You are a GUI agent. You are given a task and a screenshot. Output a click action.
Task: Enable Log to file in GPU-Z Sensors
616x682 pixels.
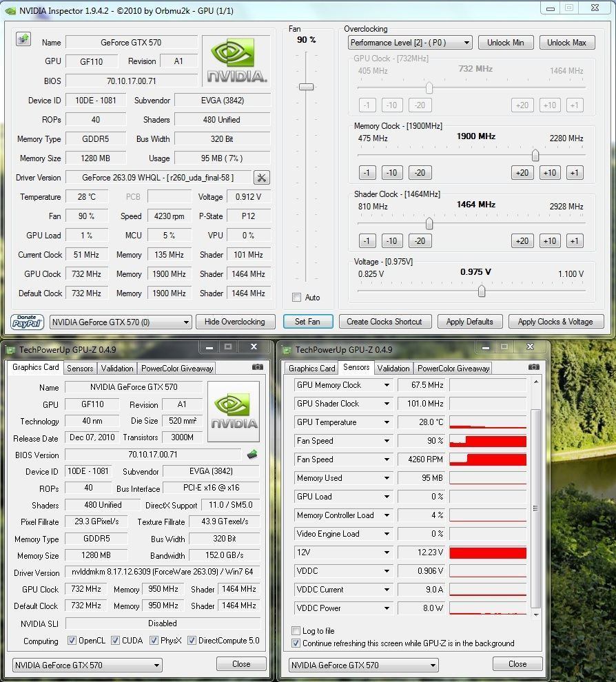pos(296,630)
